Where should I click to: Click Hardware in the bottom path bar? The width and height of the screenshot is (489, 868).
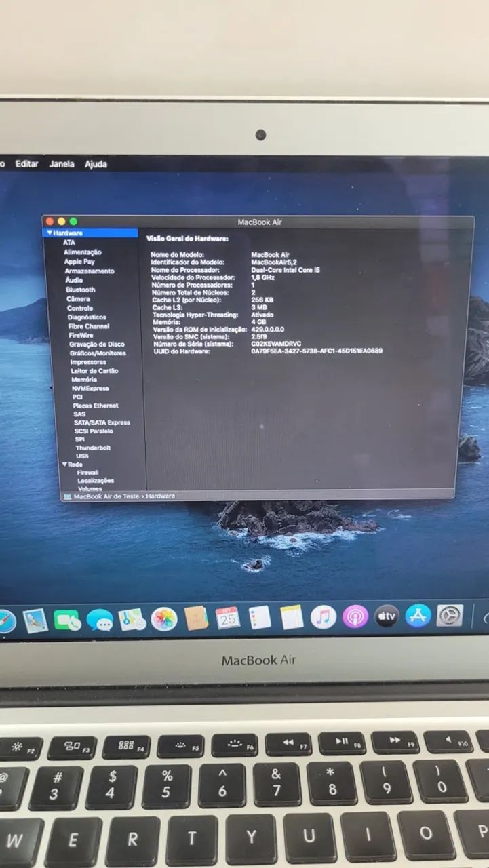[161, 496]
